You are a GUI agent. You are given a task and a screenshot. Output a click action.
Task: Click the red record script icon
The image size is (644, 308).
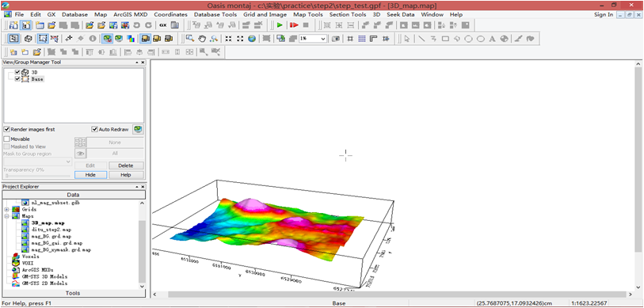coord(294,25)
